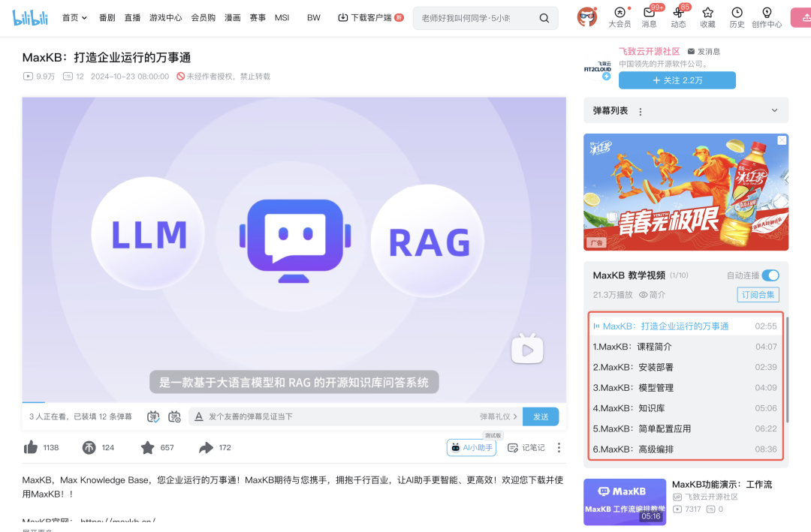Click 发消息 envelope to message uploader
The height and width of the screenshot is (532, 811).
click(x=704, y=51)
